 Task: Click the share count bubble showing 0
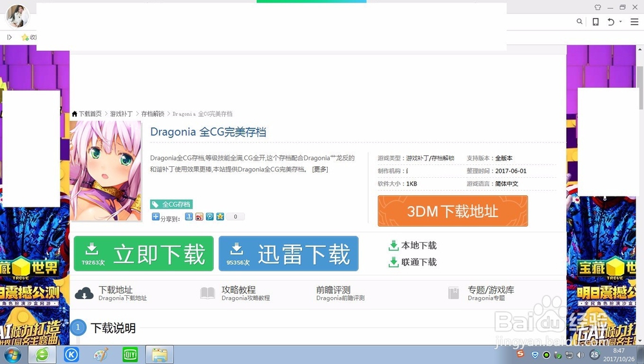(x=235, y=216)
